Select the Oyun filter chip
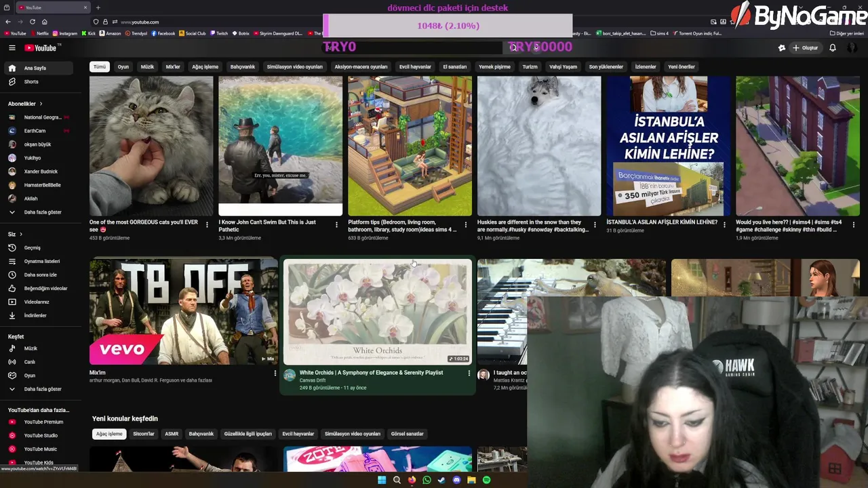 tap(123, 66)
